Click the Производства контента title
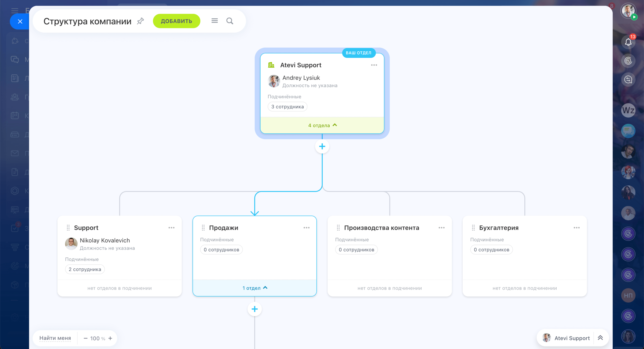The width and height of the screenshot is (644, 349). point(382,228)
